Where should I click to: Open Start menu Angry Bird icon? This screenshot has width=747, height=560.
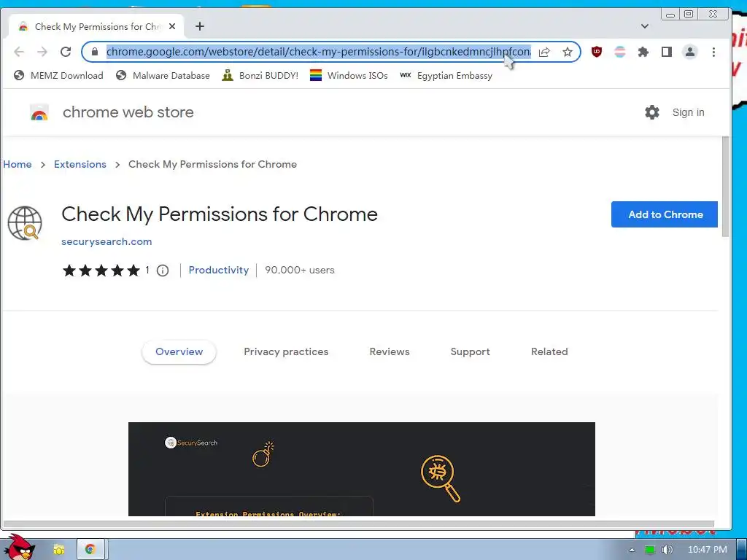18,547
